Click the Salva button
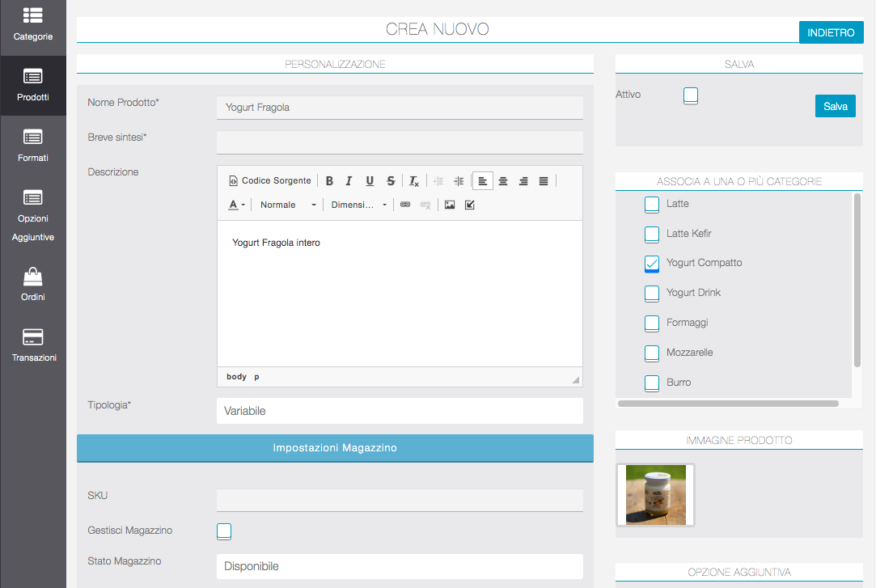 point(835,106)
